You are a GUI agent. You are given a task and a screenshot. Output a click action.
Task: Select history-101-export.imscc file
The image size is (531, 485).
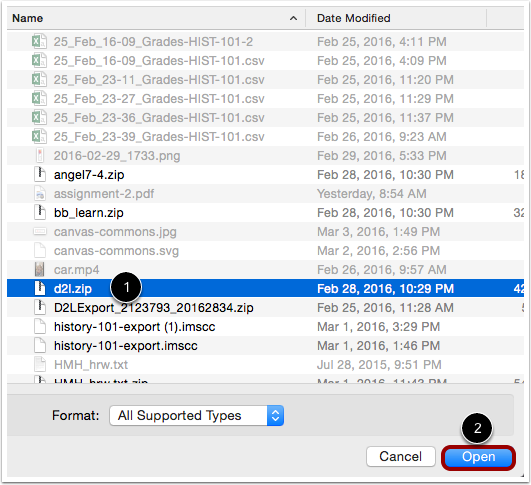(126, 346)
